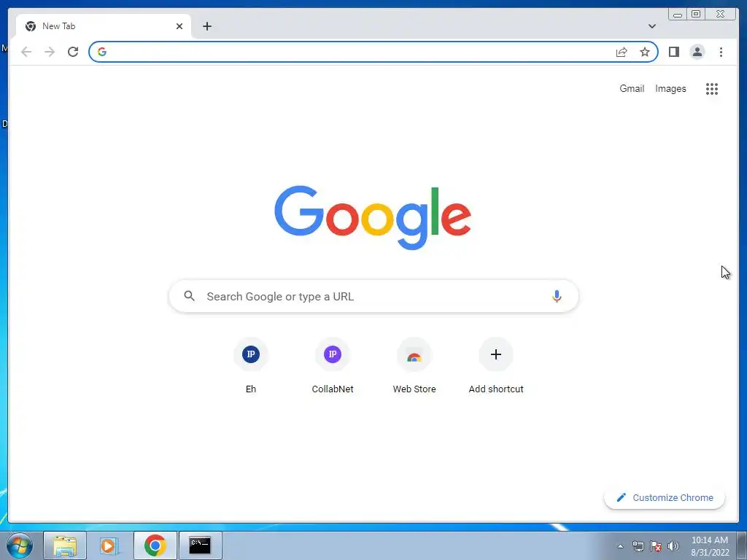Open Gmail link

pyautogui.click(x=632, y=88)
